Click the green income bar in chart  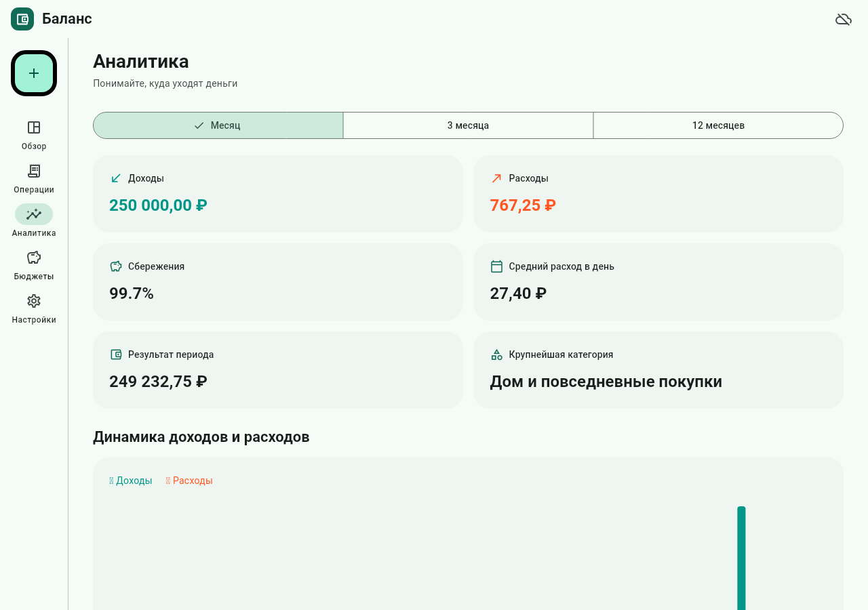(x=741, y=558)
